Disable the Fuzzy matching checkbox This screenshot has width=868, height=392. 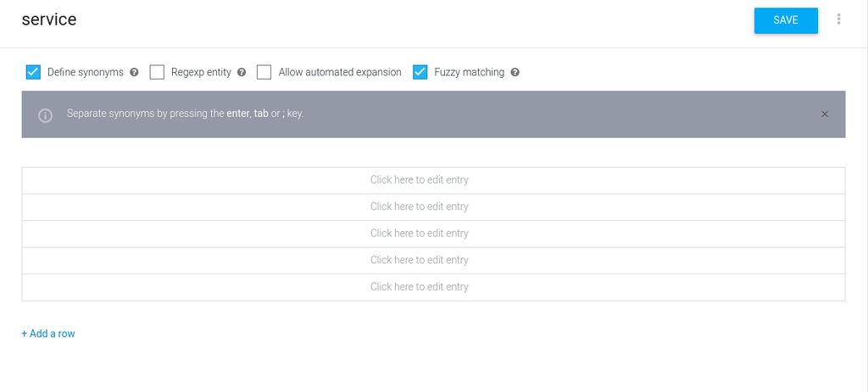420,72
